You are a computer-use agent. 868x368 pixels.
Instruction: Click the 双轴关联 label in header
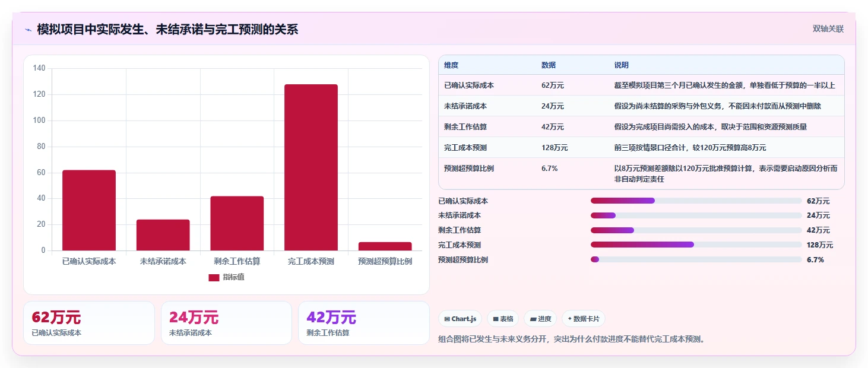[828, 28]
